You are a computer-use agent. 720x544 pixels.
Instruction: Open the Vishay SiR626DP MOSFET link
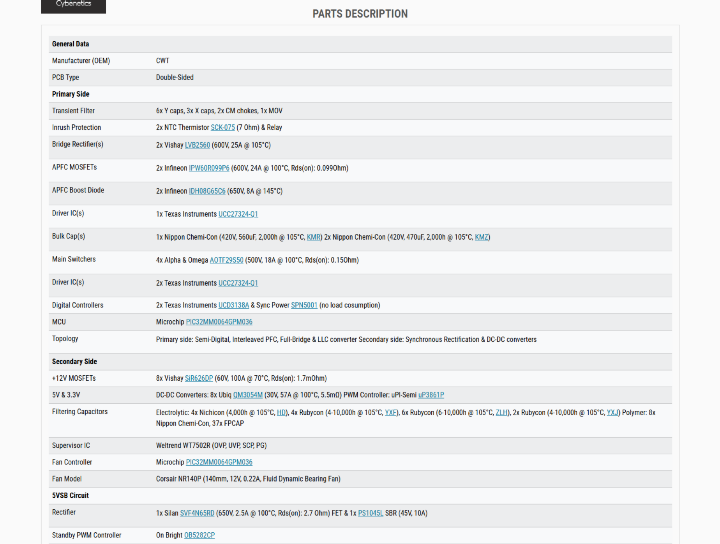coord(200,379)
